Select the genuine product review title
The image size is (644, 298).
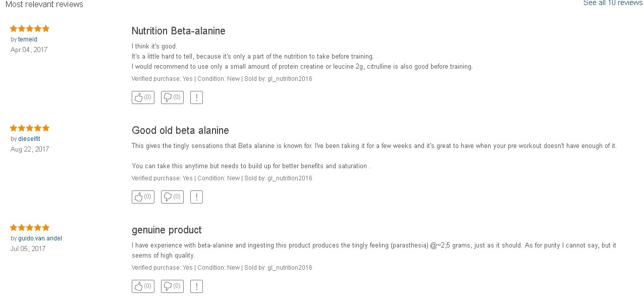[167, 230]
